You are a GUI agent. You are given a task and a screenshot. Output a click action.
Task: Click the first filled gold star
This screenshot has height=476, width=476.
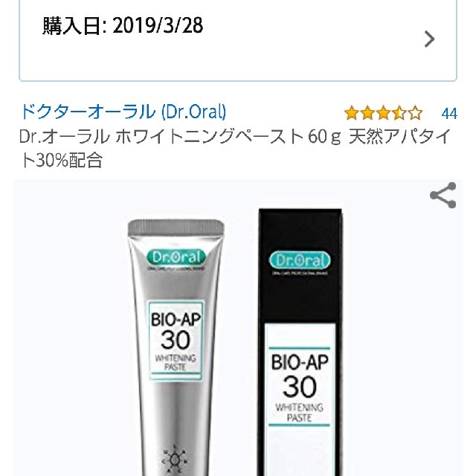(x=352, y=113)
